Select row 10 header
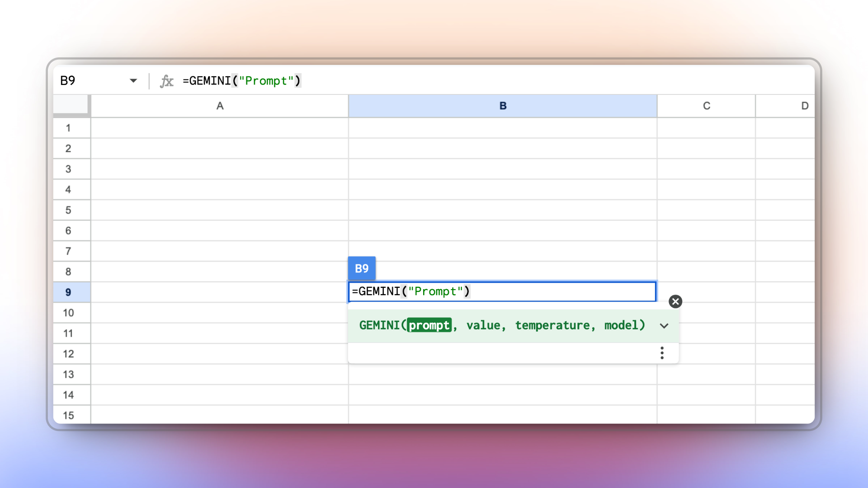The height and width of the screenshot is (488, 868). [72, 313]
